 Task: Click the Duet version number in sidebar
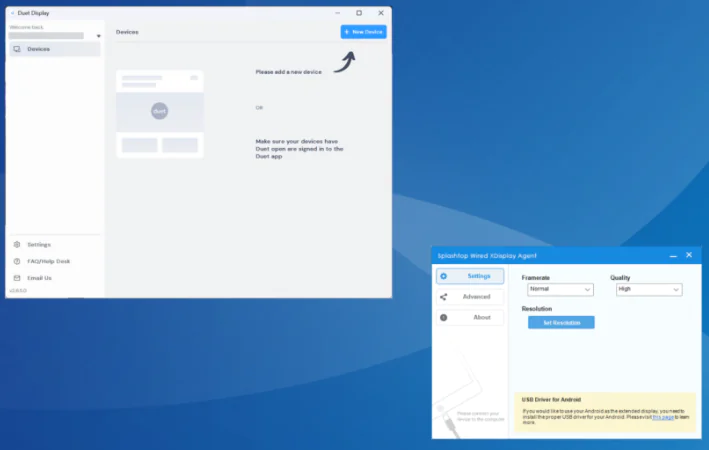(18, 291)
